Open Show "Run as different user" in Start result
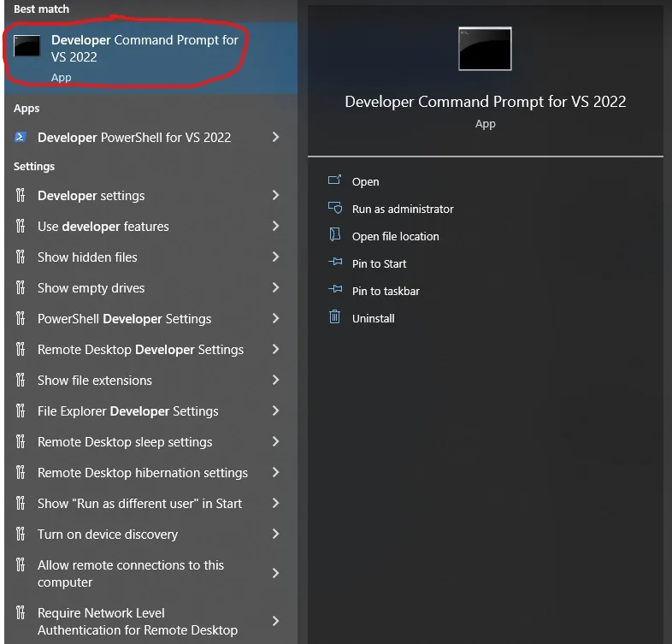This screenshot has height=644, width=672. click(x=139, y=504)
